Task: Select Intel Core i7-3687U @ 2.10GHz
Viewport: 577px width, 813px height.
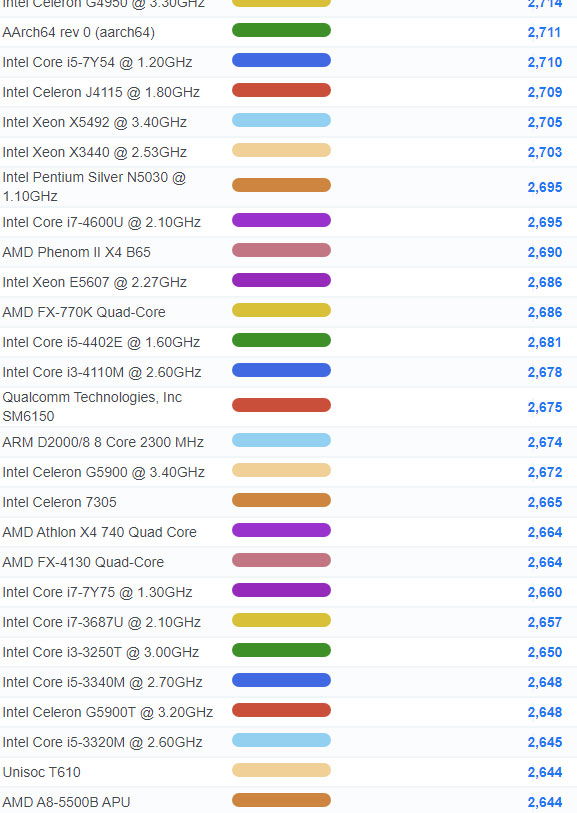Action: click(102, 623)
